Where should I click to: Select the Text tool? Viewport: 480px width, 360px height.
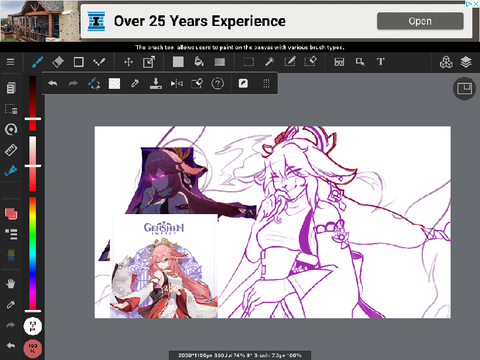pyautogui.click(x=380, y=62)
